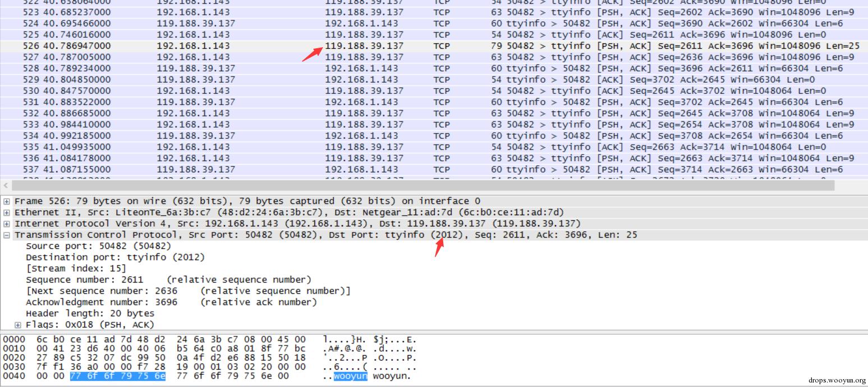Expand the Internet Protocol Version 4 section
This screenshot has height=387, width=868.
click(x=7, y=224)
